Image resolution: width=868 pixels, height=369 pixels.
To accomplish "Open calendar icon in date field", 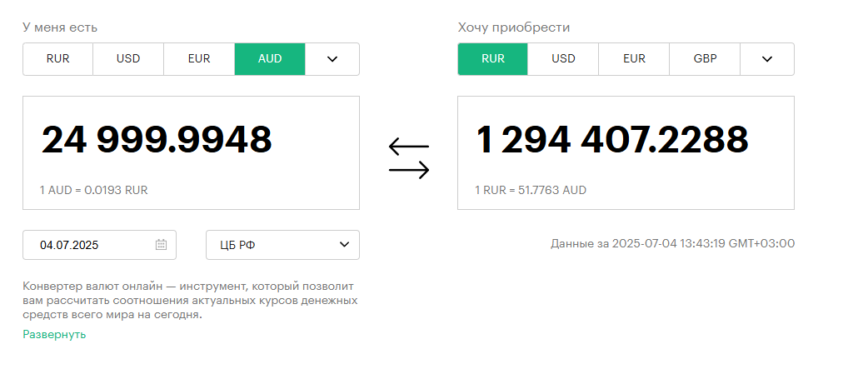I will click(x=161, y=245).
